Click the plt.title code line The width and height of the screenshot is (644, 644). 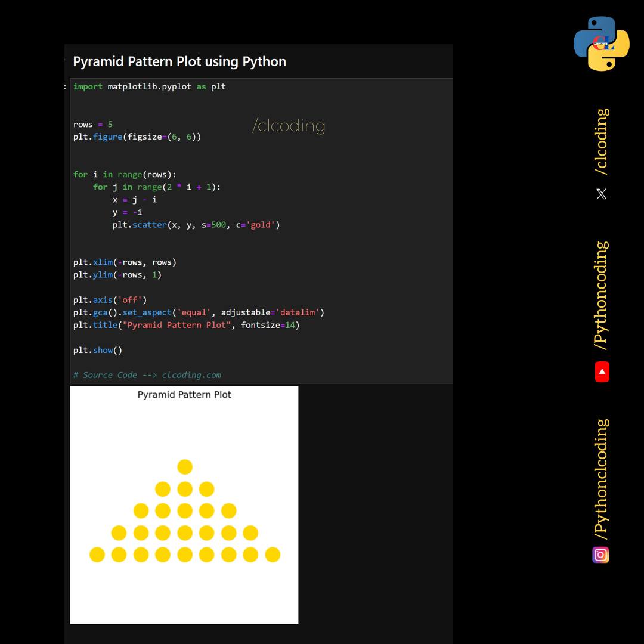[x=187, y=325]
